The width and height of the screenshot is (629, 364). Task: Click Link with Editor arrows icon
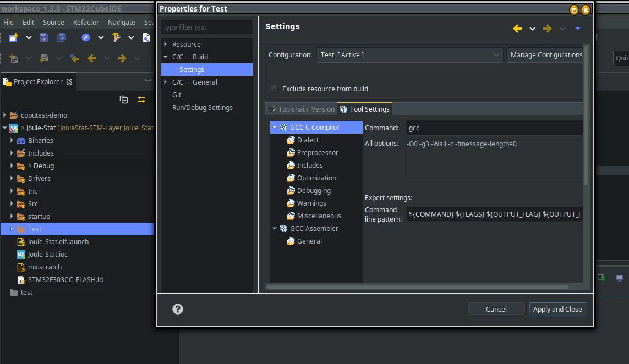141,100
